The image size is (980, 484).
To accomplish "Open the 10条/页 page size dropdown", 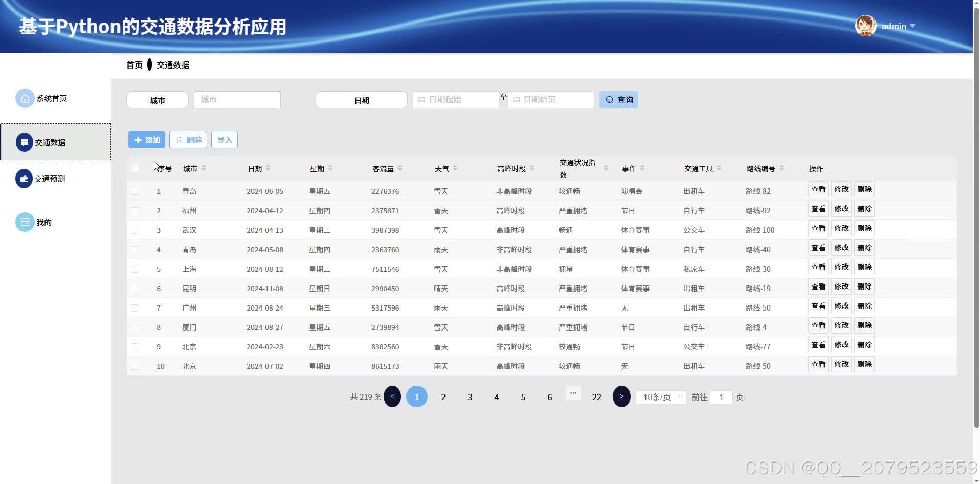I will click(x=660, y=397).
